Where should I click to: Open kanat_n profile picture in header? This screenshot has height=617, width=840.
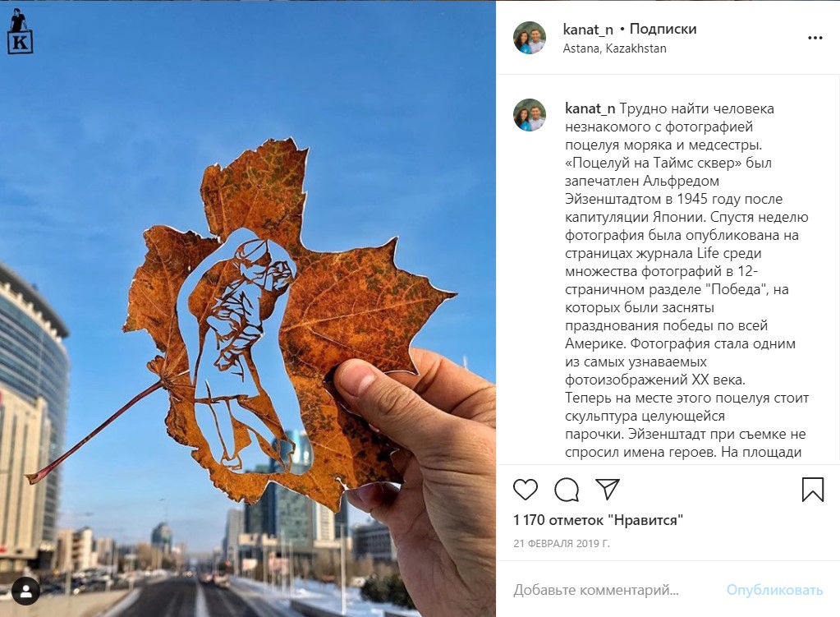click(x=530, y=38)
